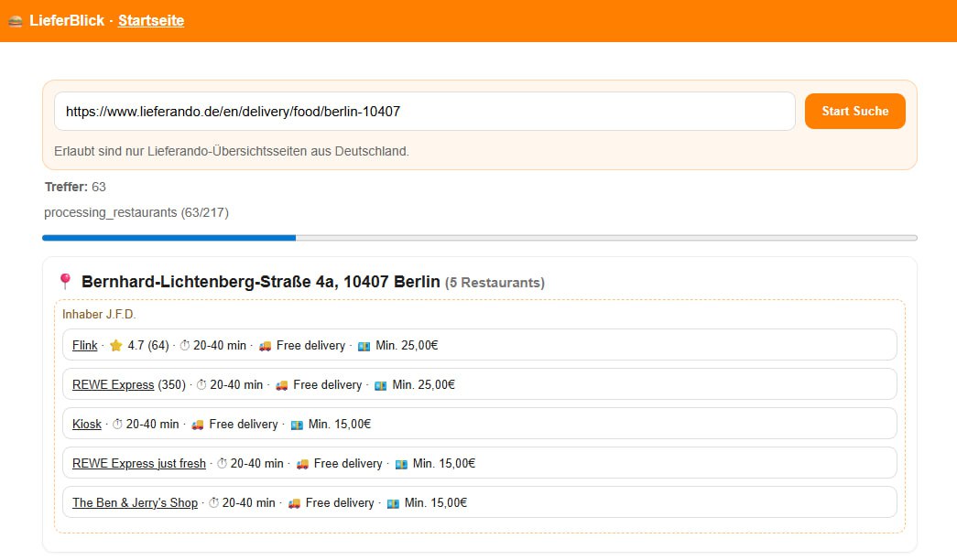Screen dimensions: 957x560
Task: Click truck icon in REWE Express just fresh row
Action: coord(303,464)
